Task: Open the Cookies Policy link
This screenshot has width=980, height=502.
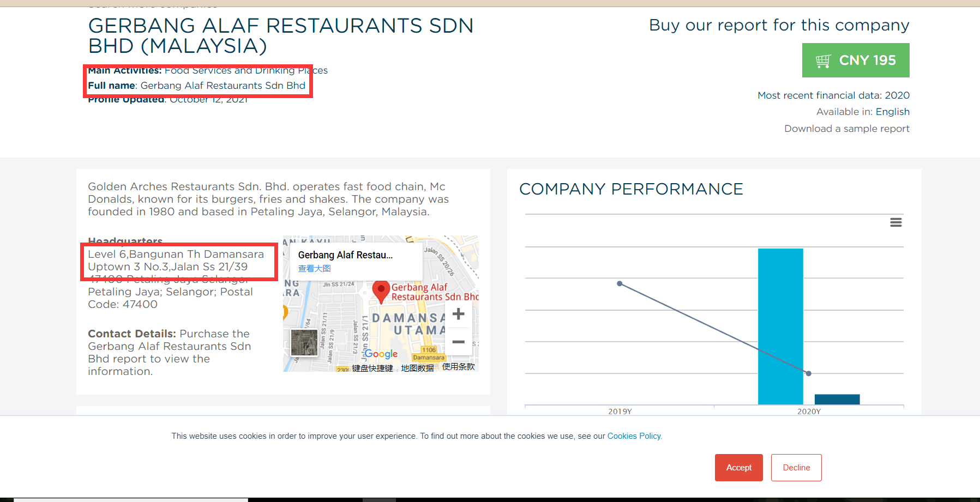Action: tap(634, 436)
